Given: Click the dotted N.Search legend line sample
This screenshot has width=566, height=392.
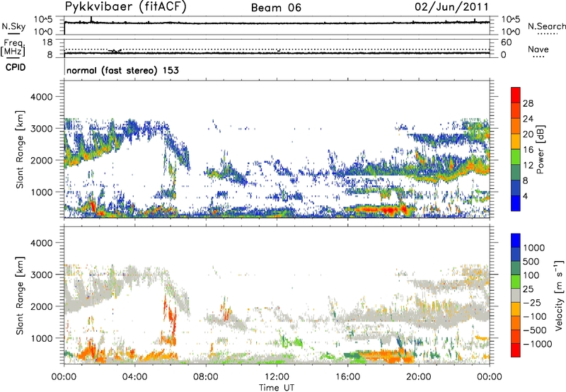Looking at the screenshot, I should click(x=548, y=34).
